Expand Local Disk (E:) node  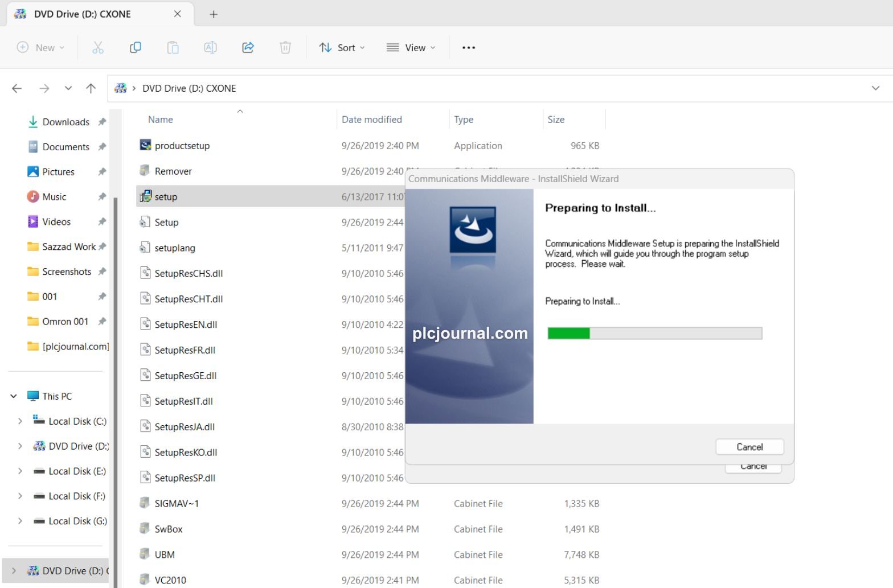pos(20,471)
